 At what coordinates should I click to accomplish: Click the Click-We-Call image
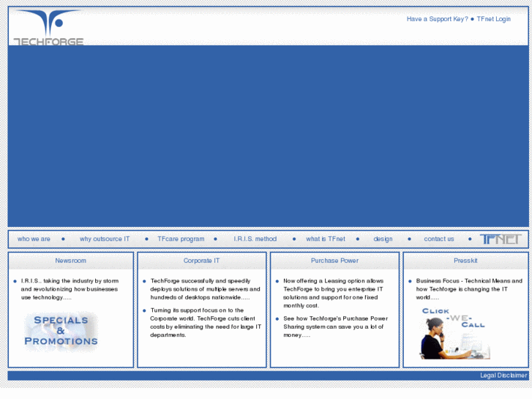454,333
